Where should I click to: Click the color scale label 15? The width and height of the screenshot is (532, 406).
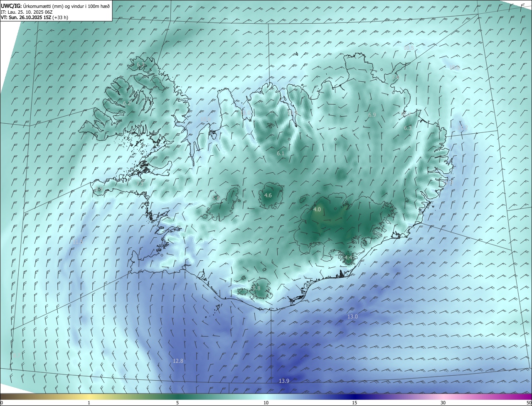[355, 403]
